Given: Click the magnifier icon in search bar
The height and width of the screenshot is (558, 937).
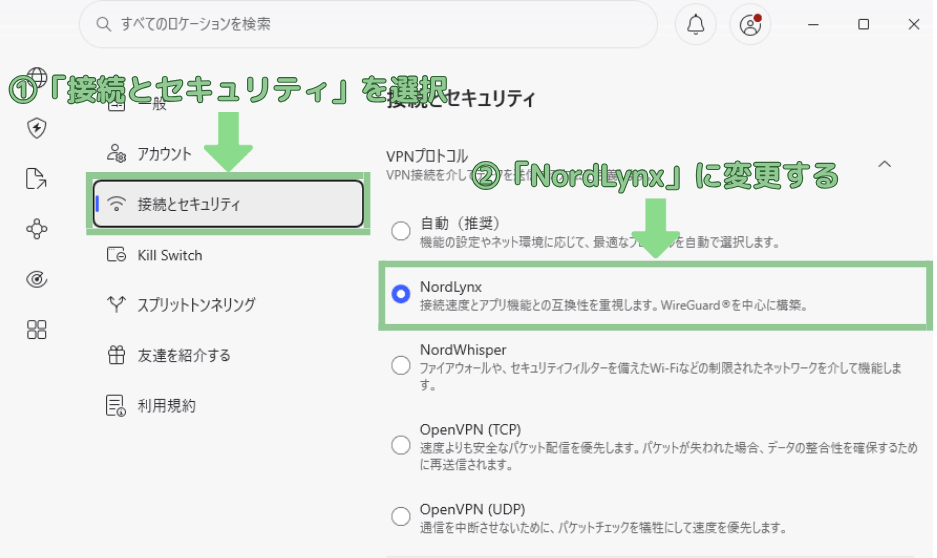Looking at the screenshot, I should coord(103,24).
